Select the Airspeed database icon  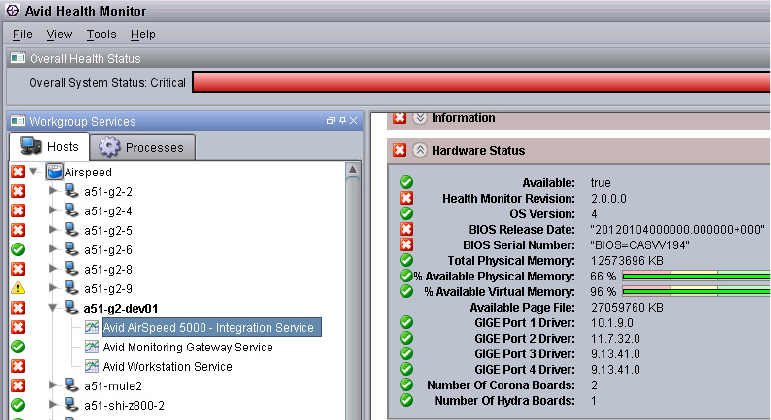tap(55, 172)
